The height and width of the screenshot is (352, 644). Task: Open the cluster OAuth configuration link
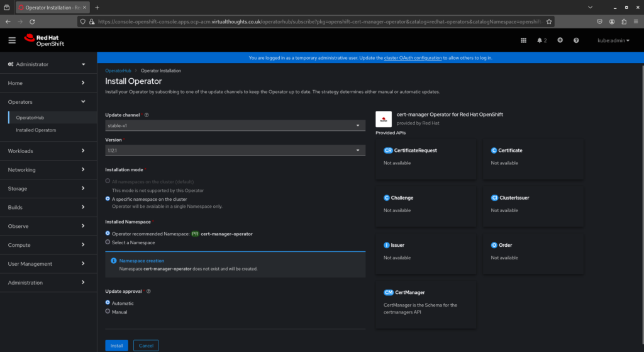point(413,58)
